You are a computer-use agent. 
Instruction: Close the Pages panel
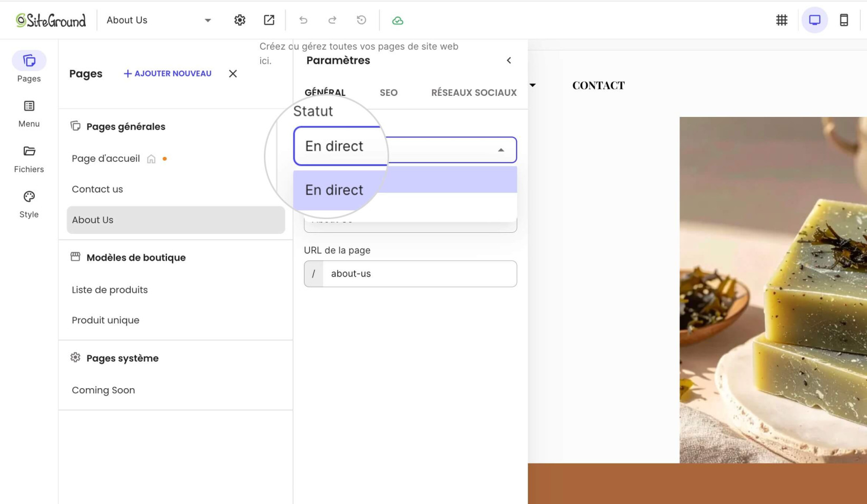click(233, 74)
